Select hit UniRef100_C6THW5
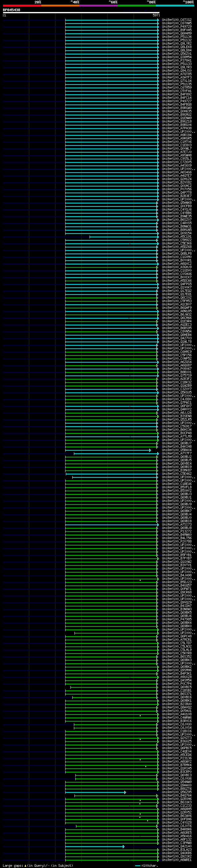Viewport: 197px width, 868px height. point(176,23)
